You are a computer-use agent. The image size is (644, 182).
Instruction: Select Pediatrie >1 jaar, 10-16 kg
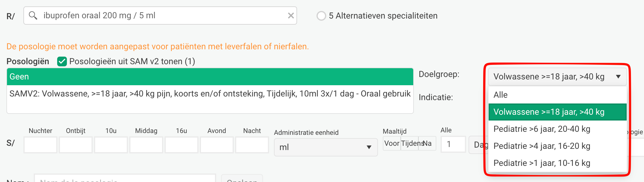click(x=557, y=163)
